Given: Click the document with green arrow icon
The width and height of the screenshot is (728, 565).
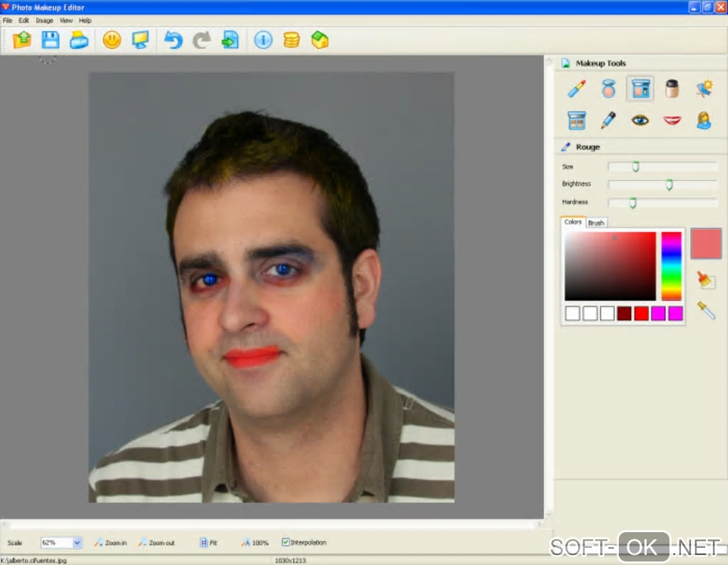Looking at the screenshot, I should [x=230, y=40].
